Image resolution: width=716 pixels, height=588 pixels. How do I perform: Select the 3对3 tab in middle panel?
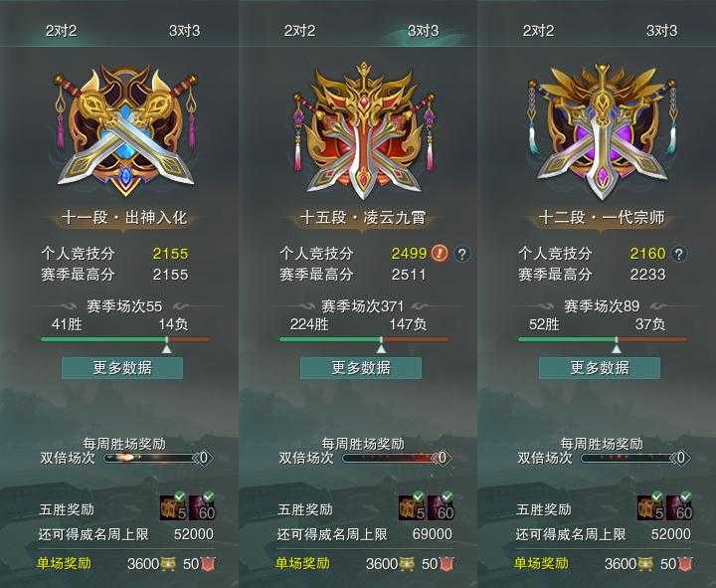pyautogui.click(x=423, y=31)
